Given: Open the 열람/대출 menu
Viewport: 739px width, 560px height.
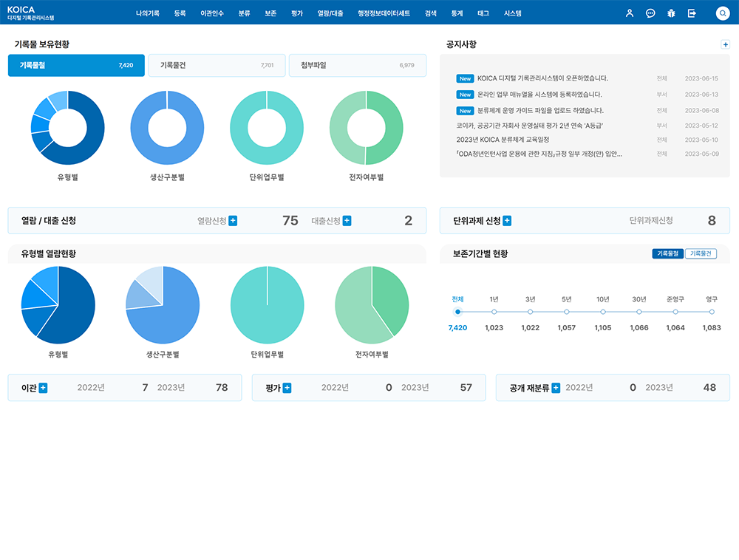Looking at the screenshot, I should pos(330,13).
